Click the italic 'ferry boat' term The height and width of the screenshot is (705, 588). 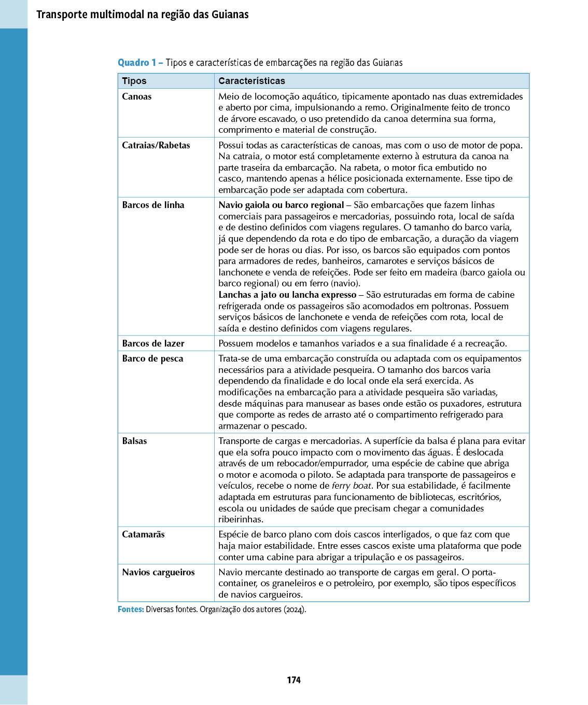point(352,486)
